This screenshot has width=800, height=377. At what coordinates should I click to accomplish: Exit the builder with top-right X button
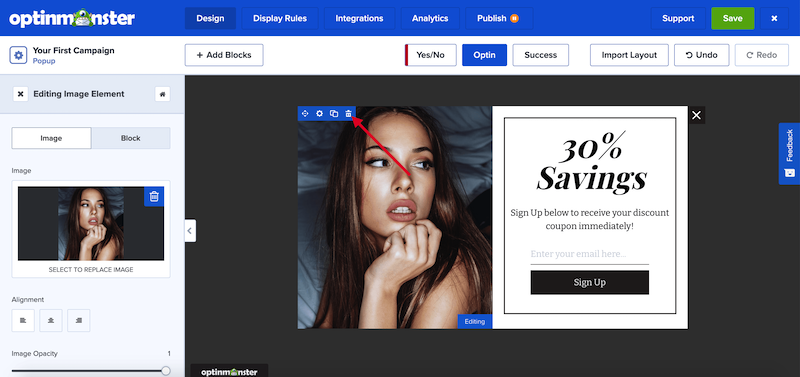(774, 18)
